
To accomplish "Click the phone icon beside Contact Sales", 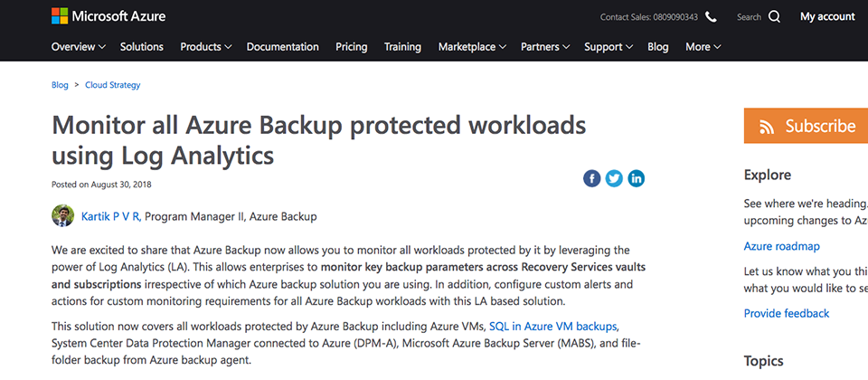I will click(x=711, y=17).
